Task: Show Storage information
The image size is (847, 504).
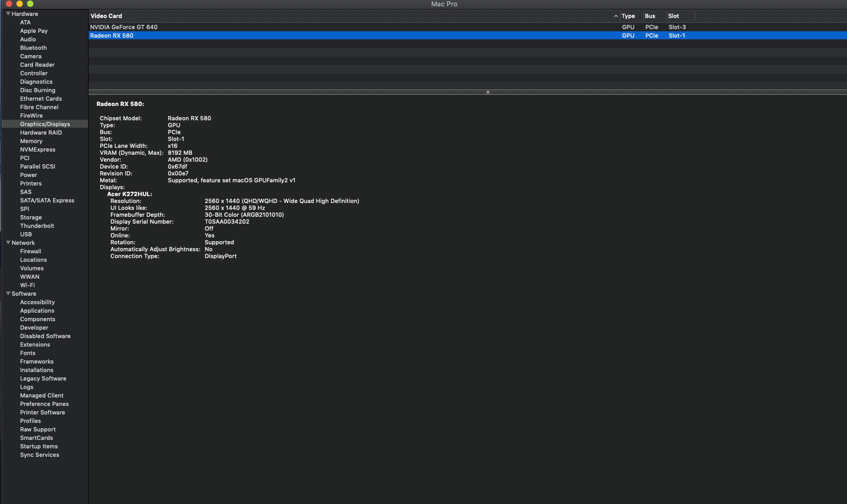Action: click(31, 217)
